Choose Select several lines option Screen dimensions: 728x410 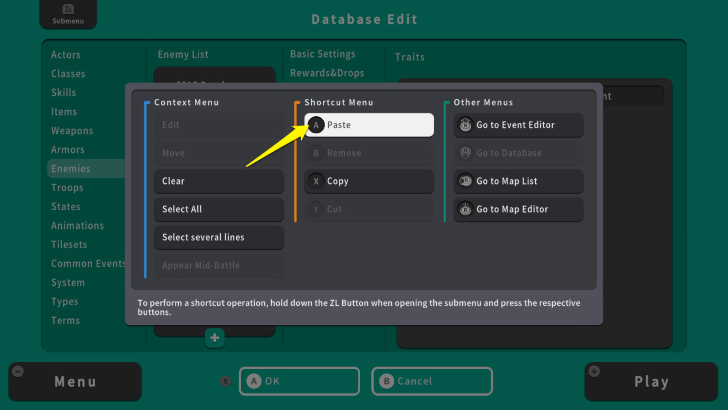[219, 237]
